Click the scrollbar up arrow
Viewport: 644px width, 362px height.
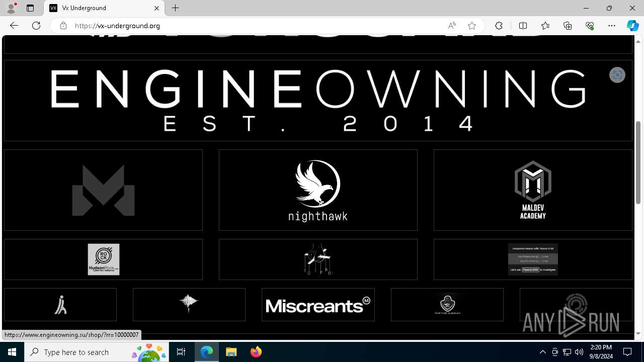(638, 41)
